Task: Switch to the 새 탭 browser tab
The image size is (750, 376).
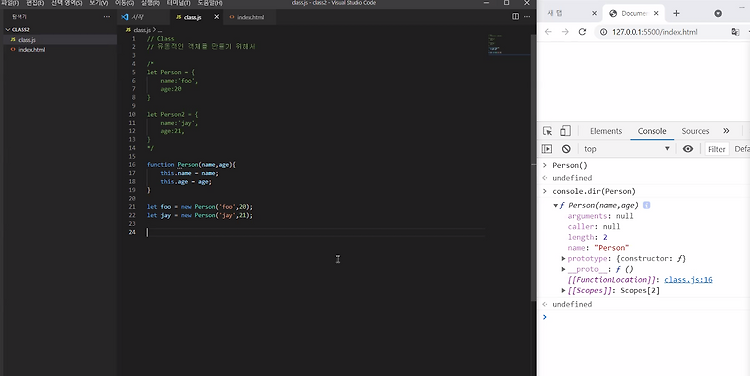Action: 555,13
